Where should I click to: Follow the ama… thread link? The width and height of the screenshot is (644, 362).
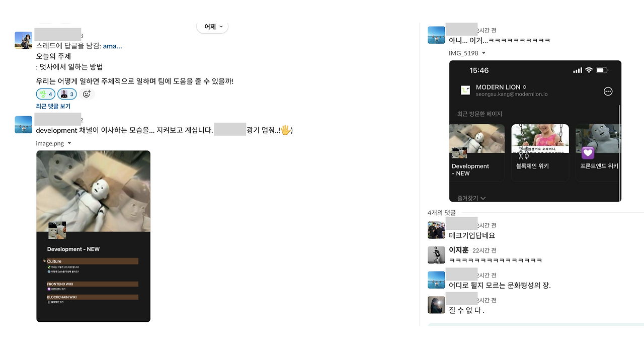click(x=112, y=46)
